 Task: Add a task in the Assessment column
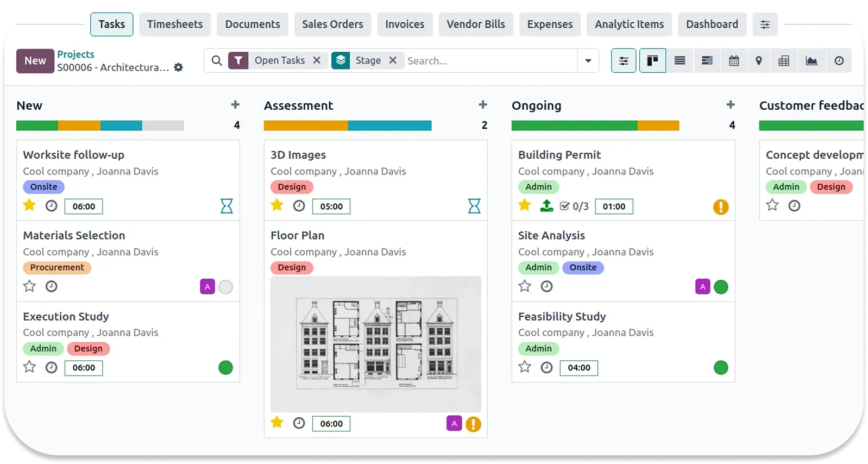(x=482, y=105)
